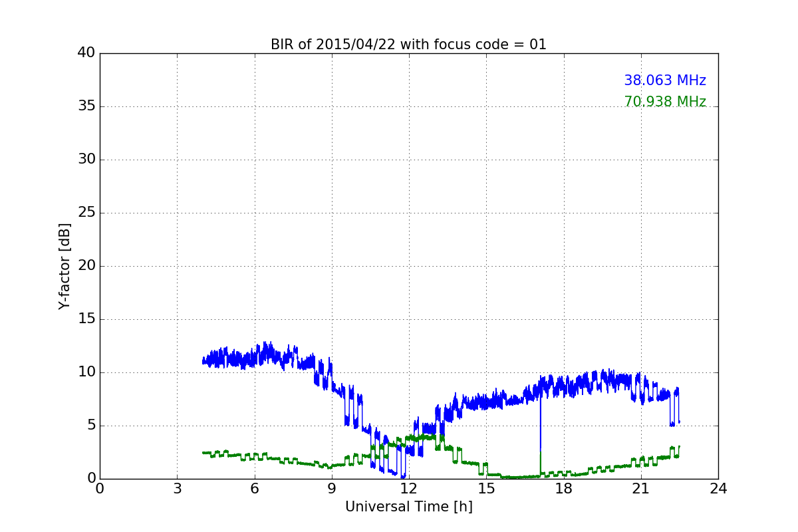Click the blue spike near 17 hours
This screenshot has width=798, height=532.
click(x=540, y=426)
